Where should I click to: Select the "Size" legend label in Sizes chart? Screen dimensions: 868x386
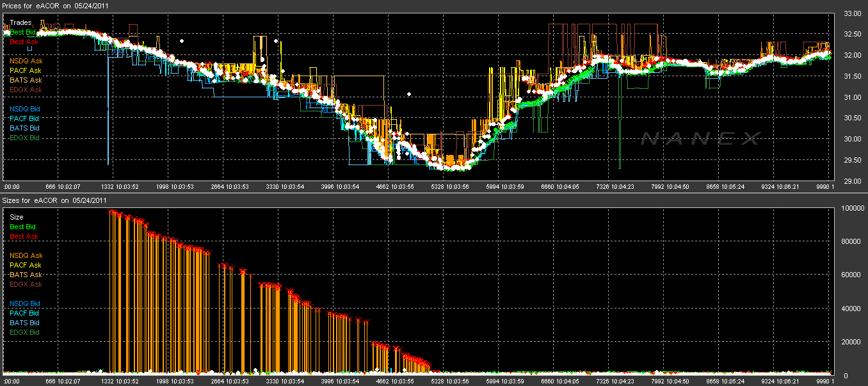[x=17, y=217]
